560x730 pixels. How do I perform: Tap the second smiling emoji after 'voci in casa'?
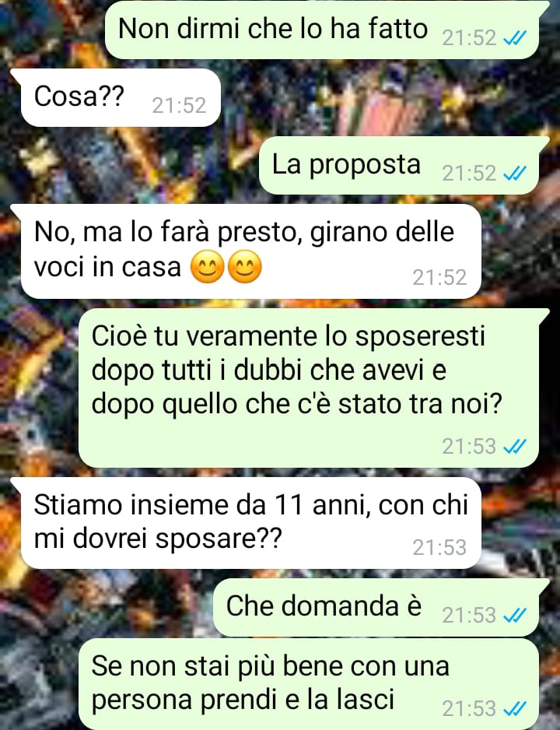(x=245, y=267)
